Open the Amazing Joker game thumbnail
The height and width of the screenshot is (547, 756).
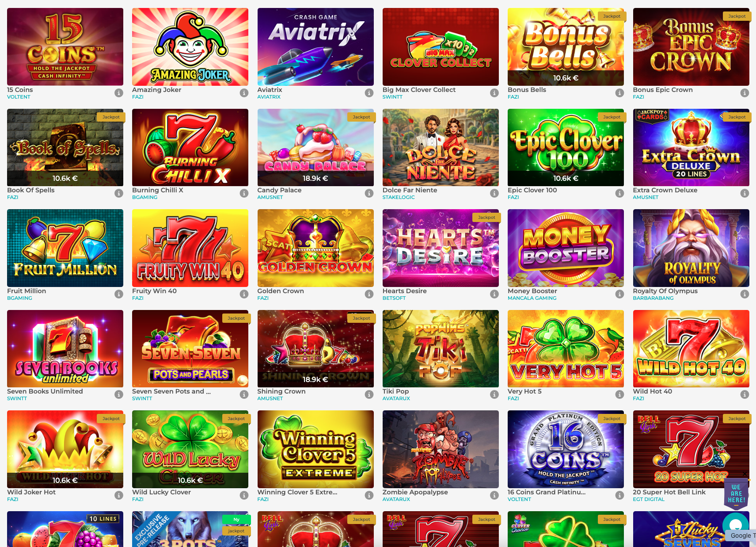(x=190, y=47)
